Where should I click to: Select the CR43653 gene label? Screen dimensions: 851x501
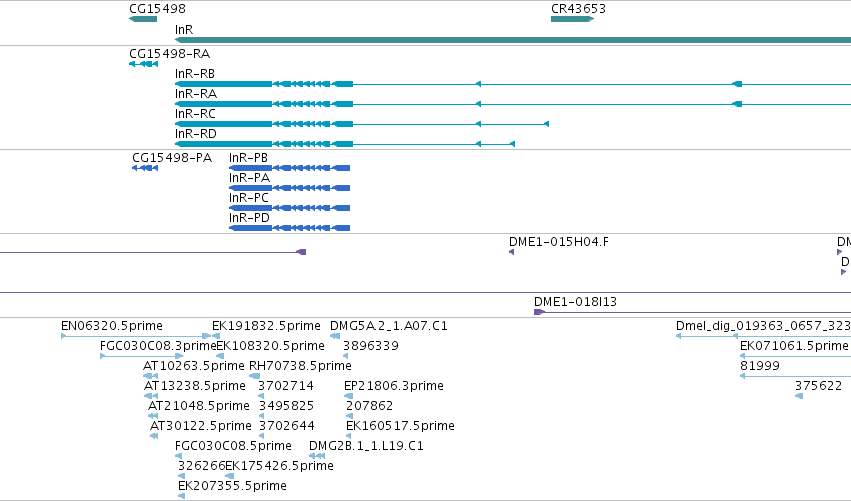tap(578, 9)
